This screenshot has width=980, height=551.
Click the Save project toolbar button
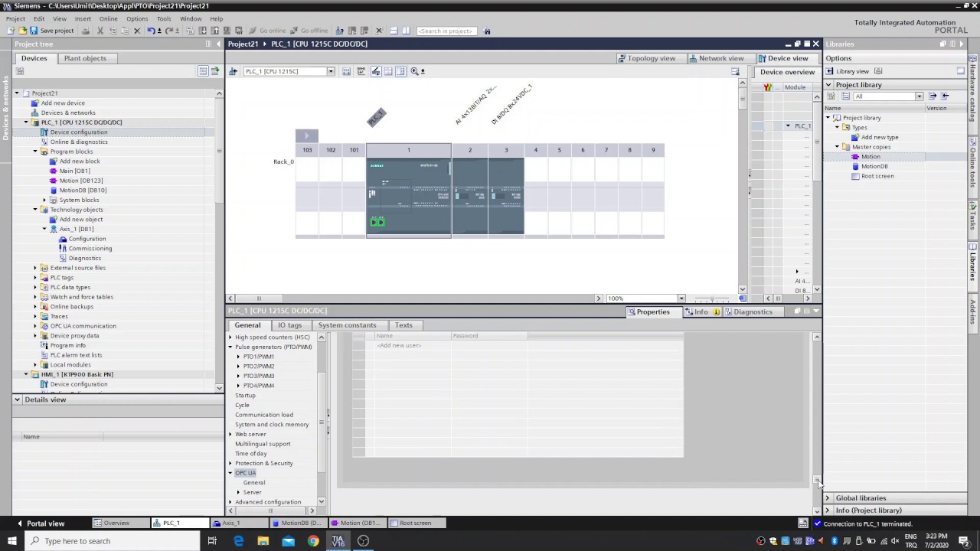coord(51,31)
